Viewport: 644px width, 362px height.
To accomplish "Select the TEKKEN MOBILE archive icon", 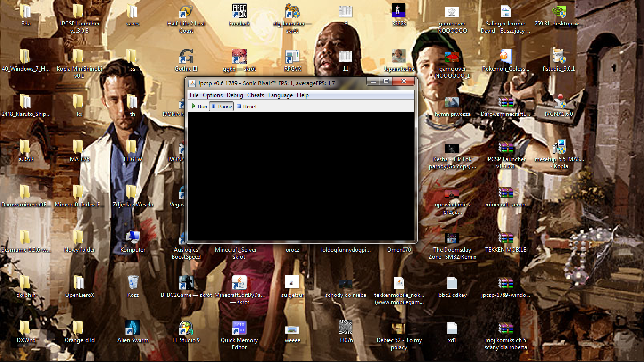I will pos(505,238).
